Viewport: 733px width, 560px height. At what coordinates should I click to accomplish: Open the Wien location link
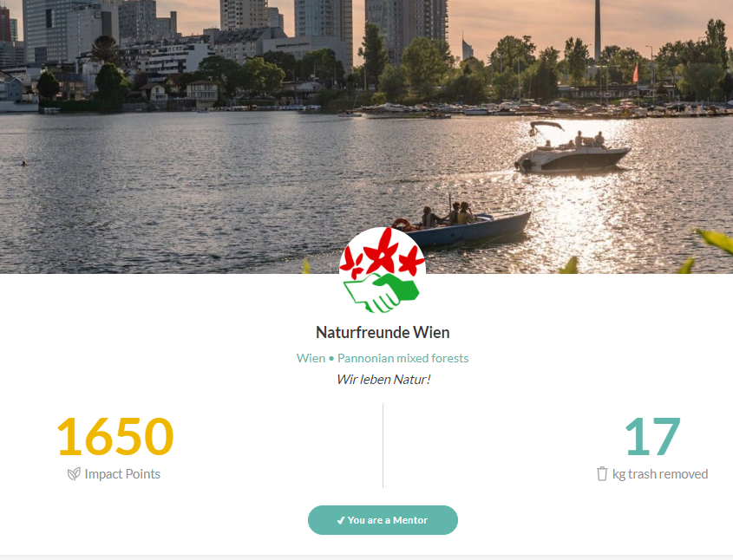pyautogui.click(x=311, y=358)
